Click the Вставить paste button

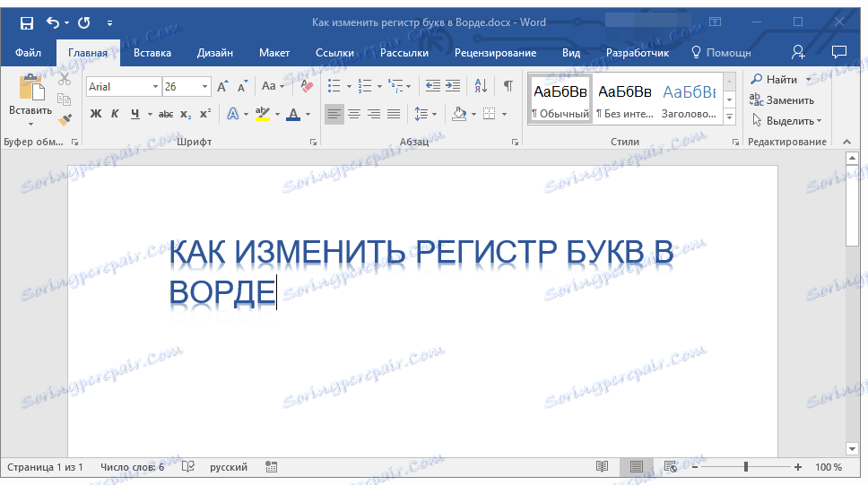point(30,100)
